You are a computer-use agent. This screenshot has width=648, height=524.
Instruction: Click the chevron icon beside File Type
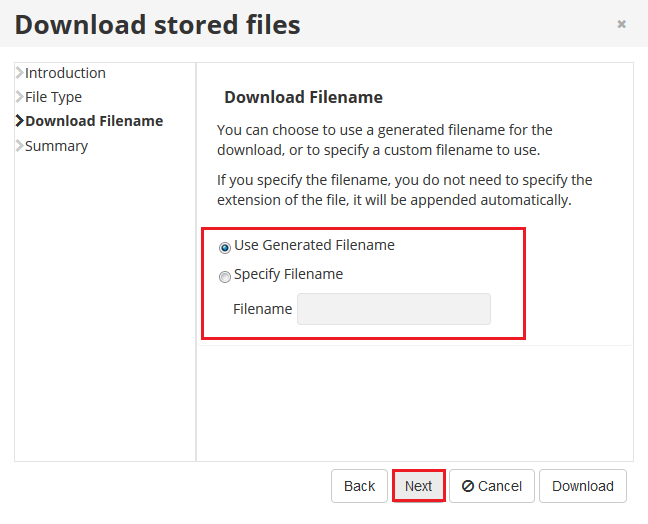(x=19, y=97)
